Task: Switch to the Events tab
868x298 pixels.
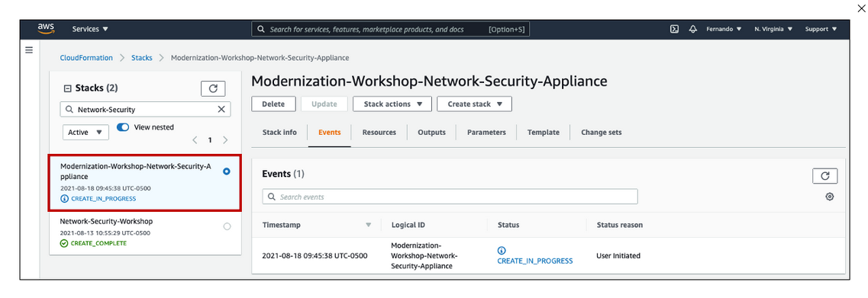Action: pos(329,133)
